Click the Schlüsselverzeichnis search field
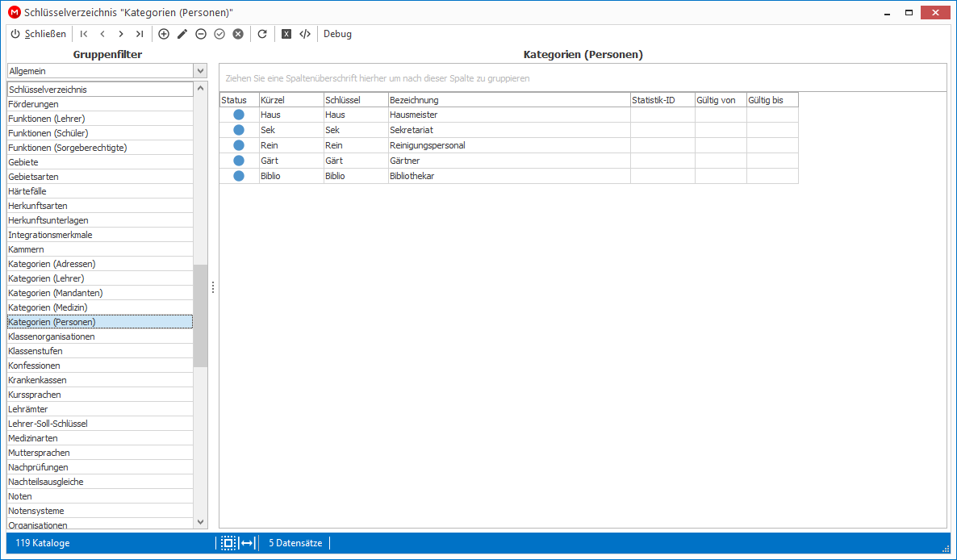Screen dimensions: 957x560 click(x=100, y=89)
